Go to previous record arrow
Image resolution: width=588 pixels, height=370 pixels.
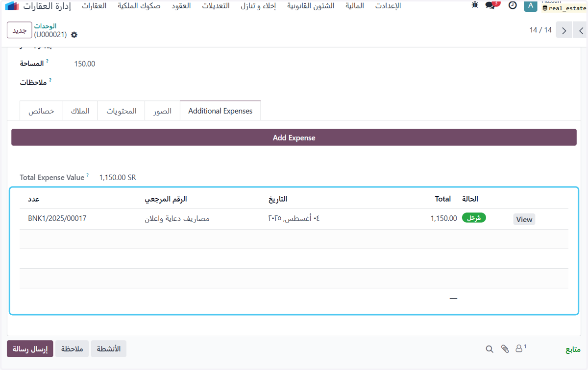[x=564, y=30]
